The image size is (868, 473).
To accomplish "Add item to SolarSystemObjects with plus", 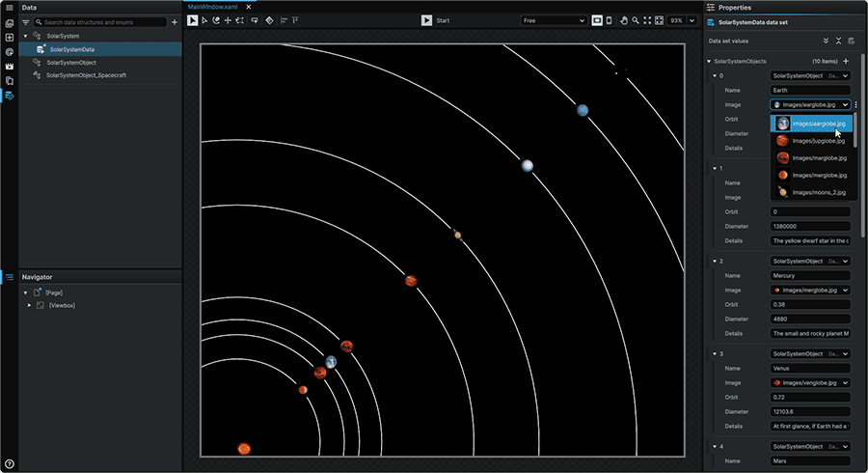I will 846,61.
